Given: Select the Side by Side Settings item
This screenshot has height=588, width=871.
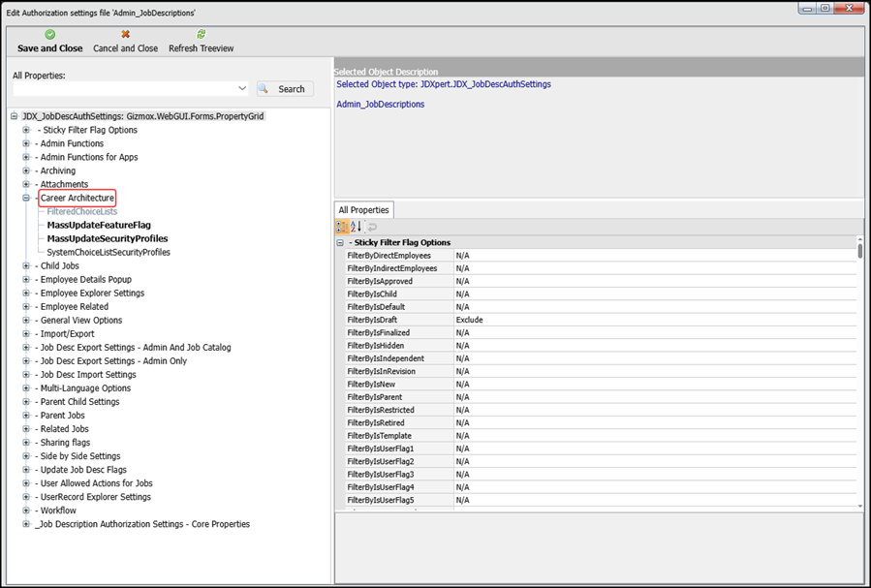Looking at the screenshot, I should pyautogui.click(x=80, y=456).
